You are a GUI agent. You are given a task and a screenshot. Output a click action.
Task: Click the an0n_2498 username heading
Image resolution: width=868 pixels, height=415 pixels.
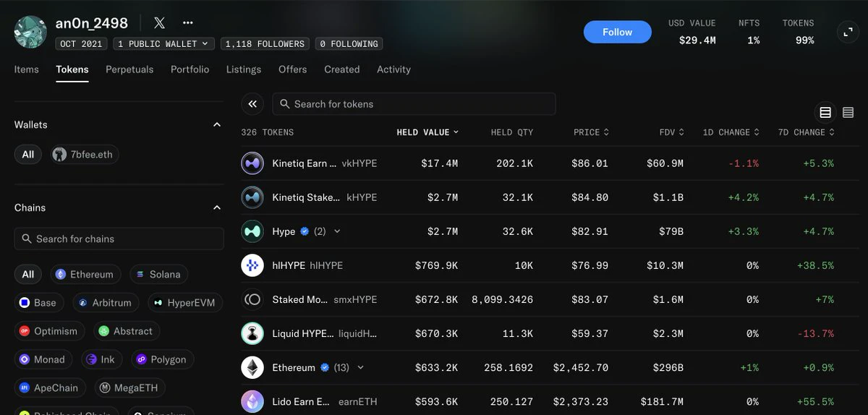92,23
